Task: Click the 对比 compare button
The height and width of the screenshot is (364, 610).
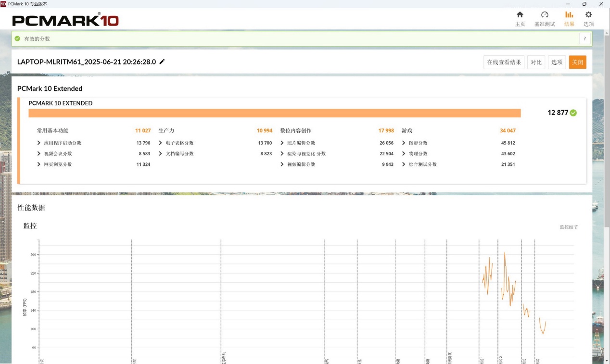Action: [x=536, y=62]
